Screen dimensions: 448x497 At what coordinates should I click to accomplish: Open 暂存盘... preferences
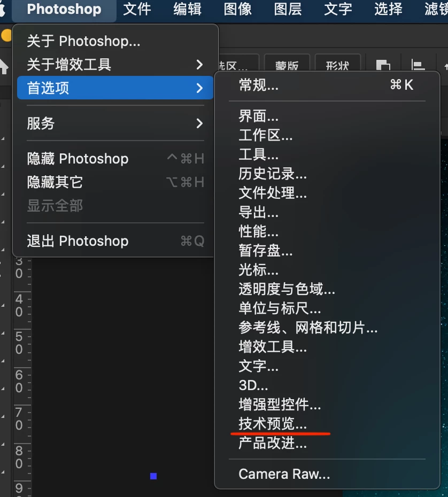[327, 251]
